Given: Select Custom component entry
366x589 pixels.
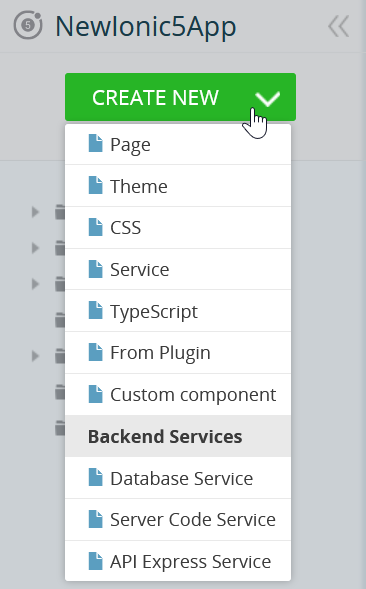Looking at the screenshot, I should pos(178,394).
